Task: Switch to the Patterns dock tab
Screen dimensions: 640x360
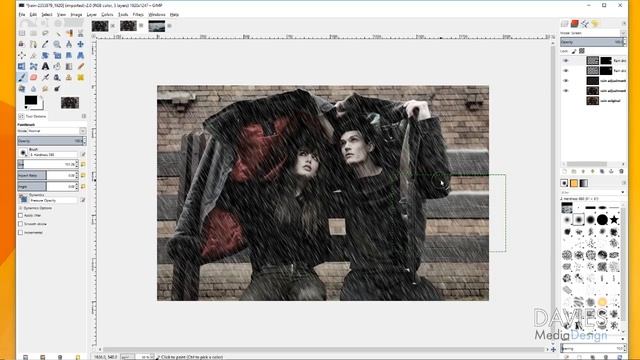Action: pyautogui.click(x=574, y=183)
